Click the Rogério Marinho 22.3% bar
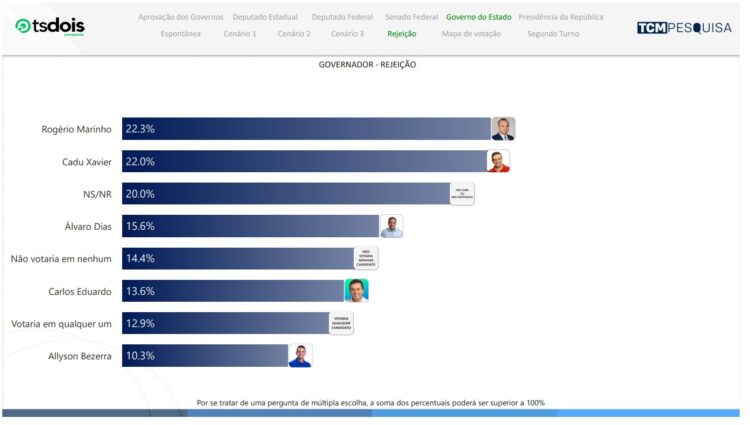 (306, 129)
